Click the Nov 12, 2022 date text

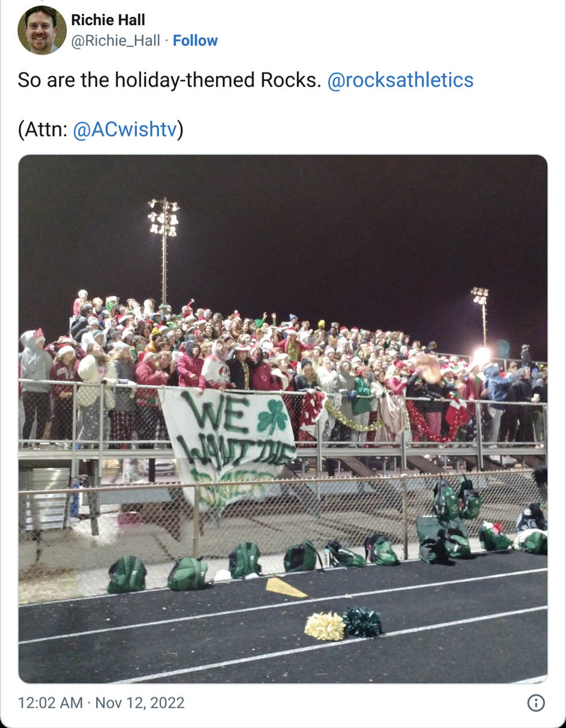140,703
